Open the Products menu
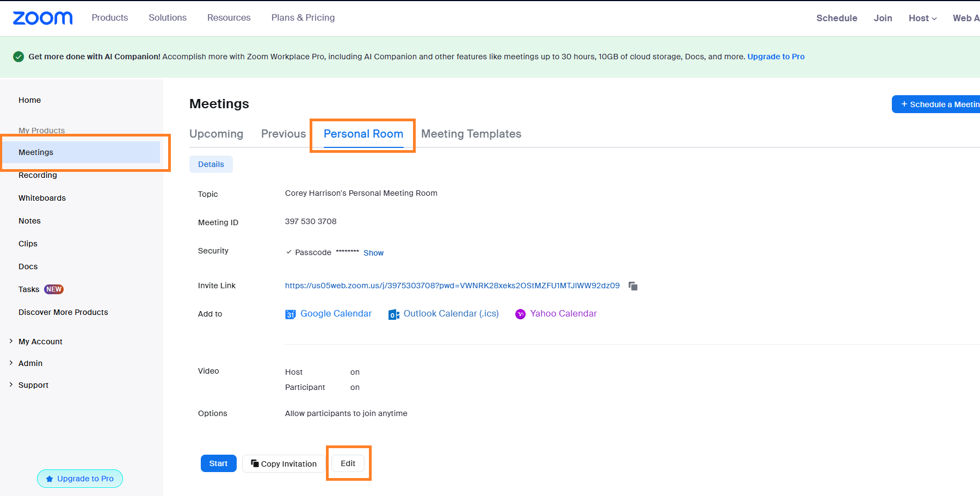 [110, 17]
